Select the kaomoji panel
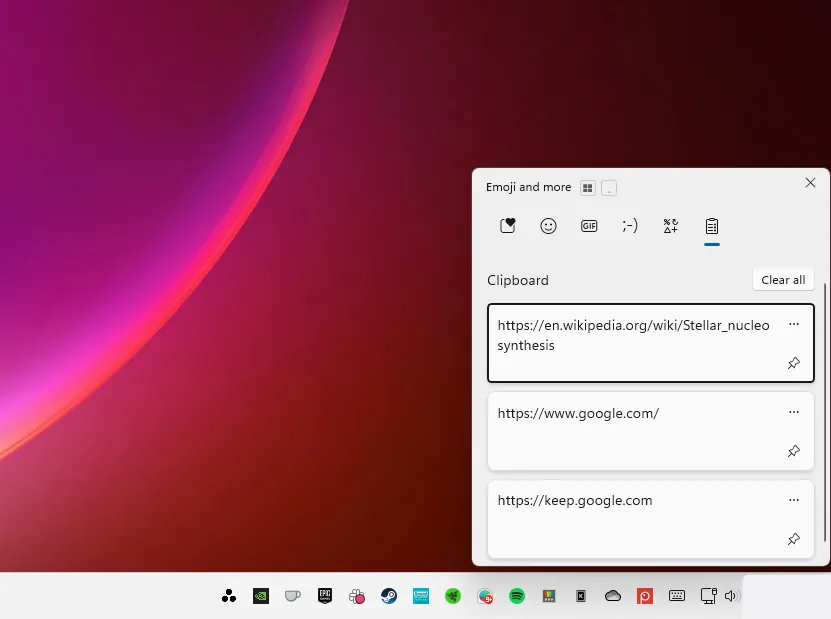Viewport: 831px width, 619px height. click(630, 226)
